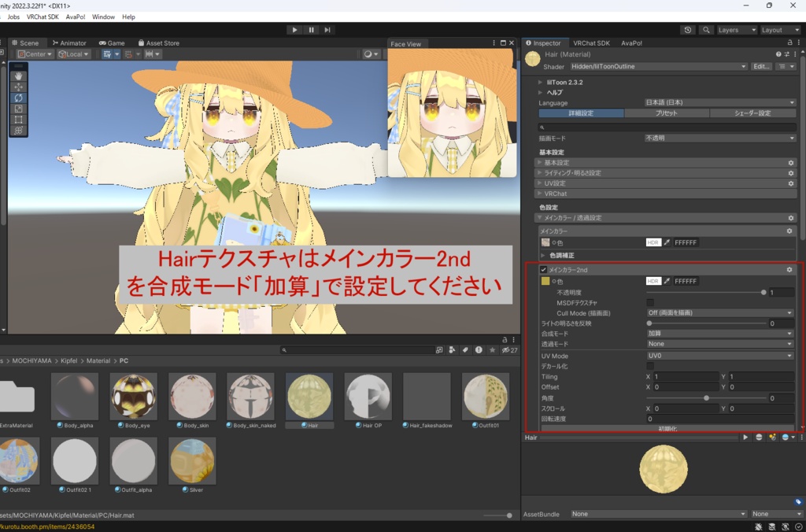This screenshot has height=532, width=806.
Task: Change the preview mesh shape icon
Action: (759, 438)
